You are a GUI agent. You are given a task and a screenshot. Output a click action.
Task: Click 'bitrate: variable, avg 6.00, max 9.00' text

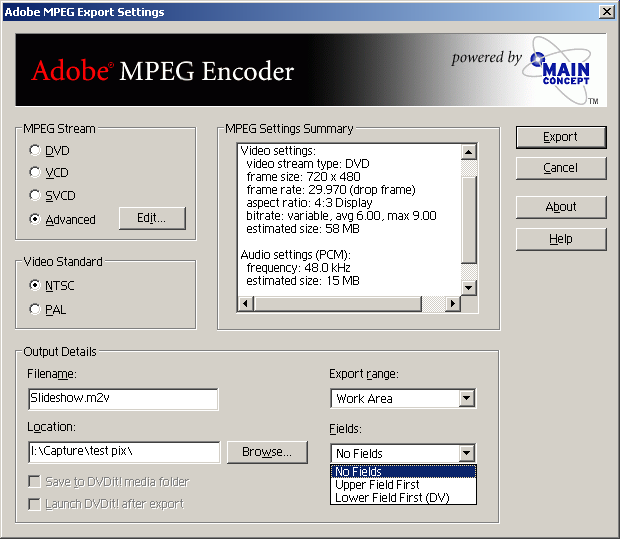341,216
